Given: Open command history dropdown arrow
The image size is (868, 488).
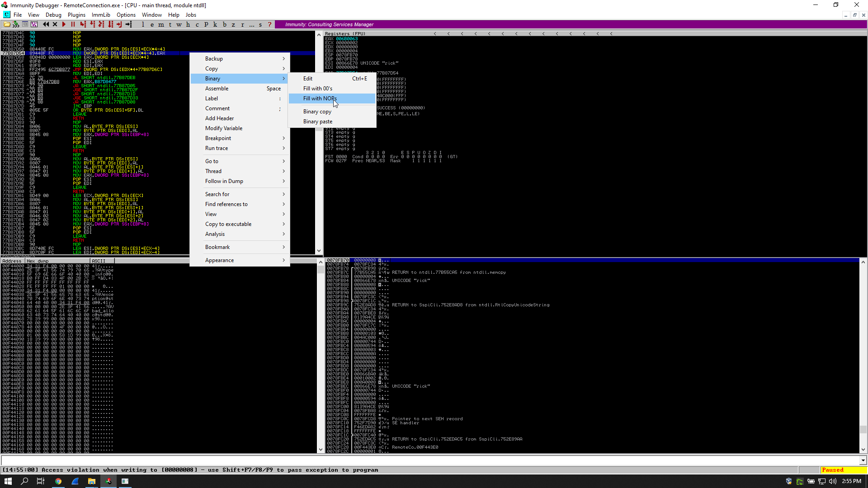Looking at the screenshot, I should click(x=863, y=460).
